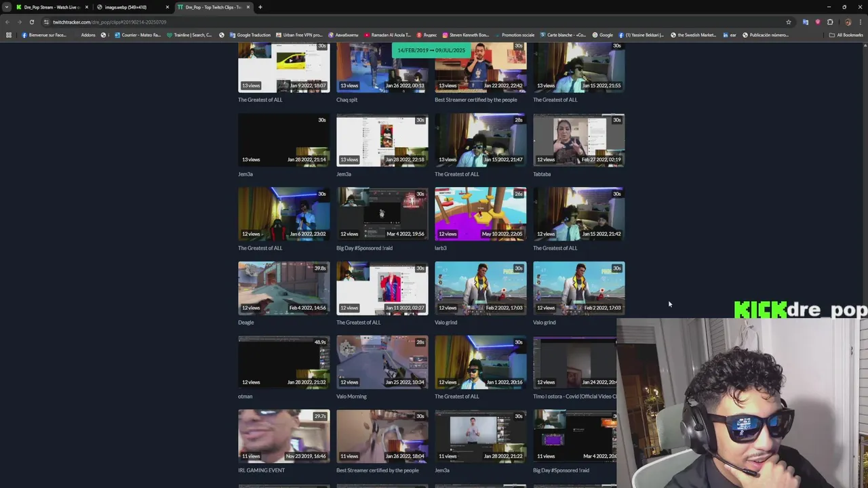Click the 14/FEB/2019 – 09/JUL/2025 date range button

coord(431,50)
